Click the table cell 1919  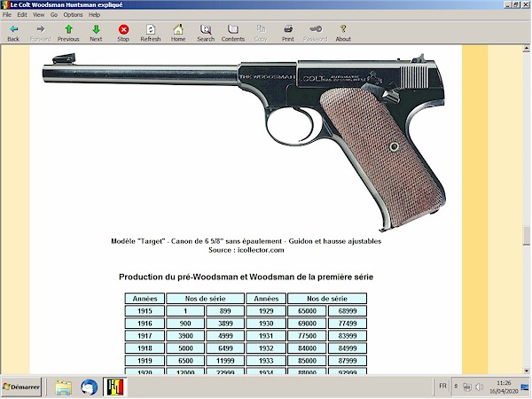click(x=145, y=360)
